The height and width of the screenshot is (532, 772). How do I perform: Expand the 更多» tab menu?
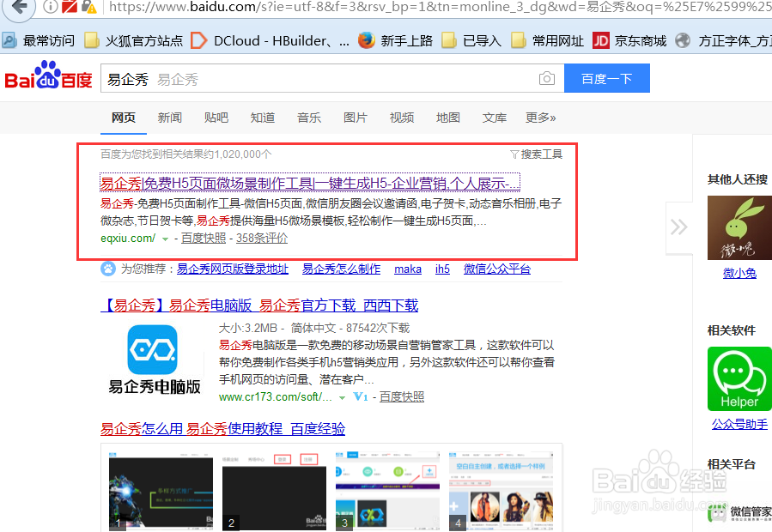[541, 118]
